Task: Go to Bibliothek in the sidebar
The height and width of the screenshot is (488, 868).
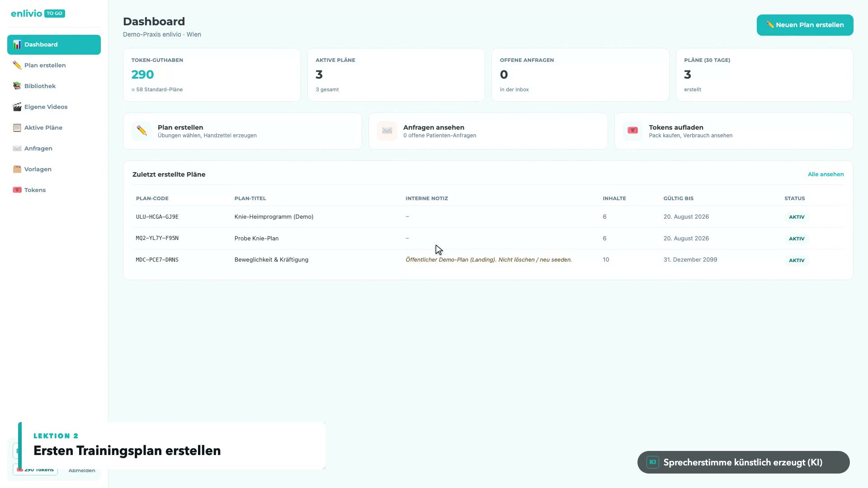Action: pos(54,86)
